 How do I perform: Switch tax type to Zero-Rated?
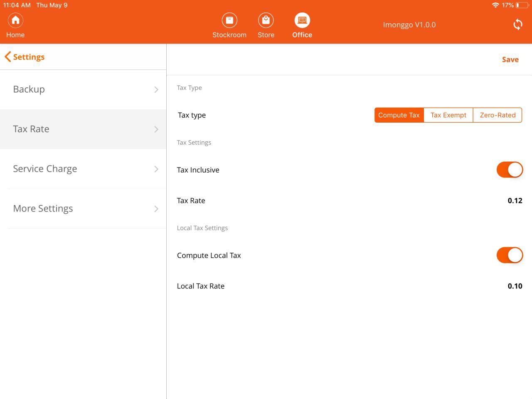(x=498, y=115)
